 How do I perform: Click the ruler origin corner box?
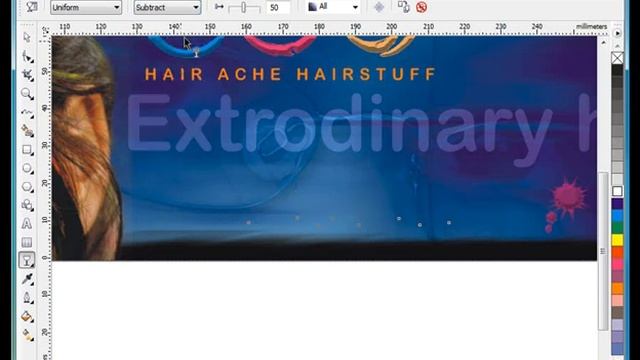coord(45,30)
